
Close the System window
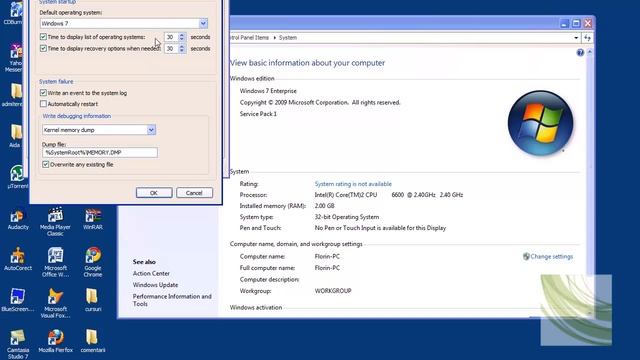coord(588,24)
